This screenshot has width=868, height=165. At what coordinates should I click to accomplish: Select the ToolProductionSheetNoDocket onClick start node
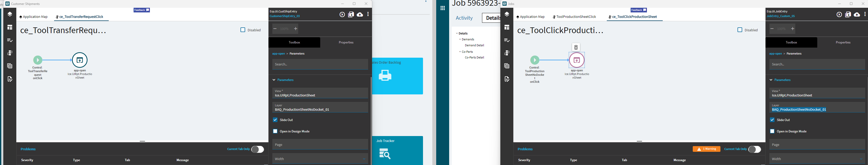[x=535, y=60]
